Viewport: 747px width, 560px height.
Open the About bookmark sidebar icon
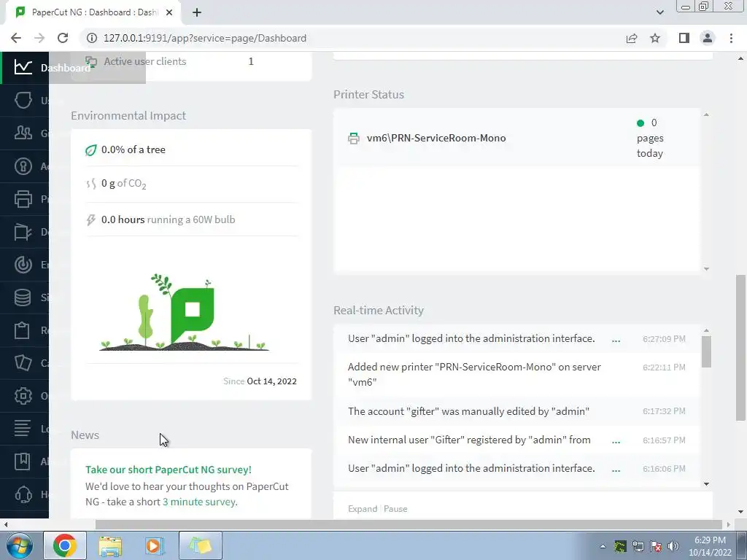[22, 461]
